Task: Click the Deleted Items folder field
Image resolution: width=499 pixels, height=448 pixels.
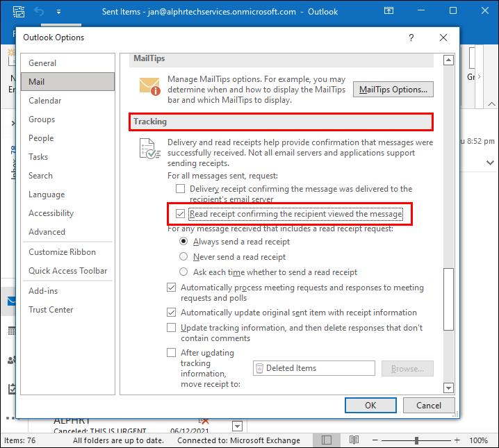Action: click(x=313, y=368)
